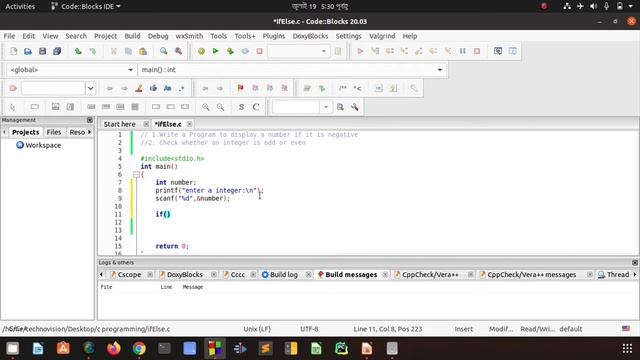
Task: Close the Management panel
Action: pos(90,120)
